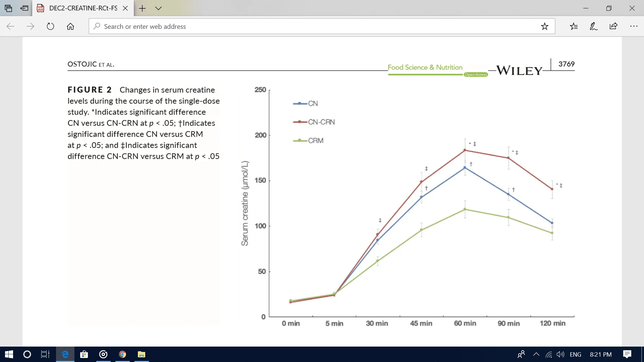The width and height of the screenshot is (644, 362).
Task: Click the WILEY publisher logo text
Action: coord(519,71)
